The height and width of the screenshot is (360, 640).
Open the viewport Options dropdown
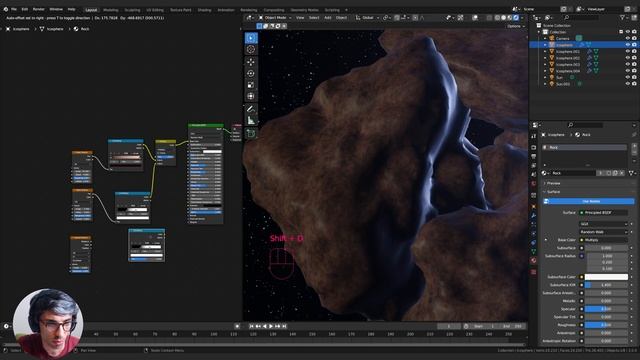point(516,26)
